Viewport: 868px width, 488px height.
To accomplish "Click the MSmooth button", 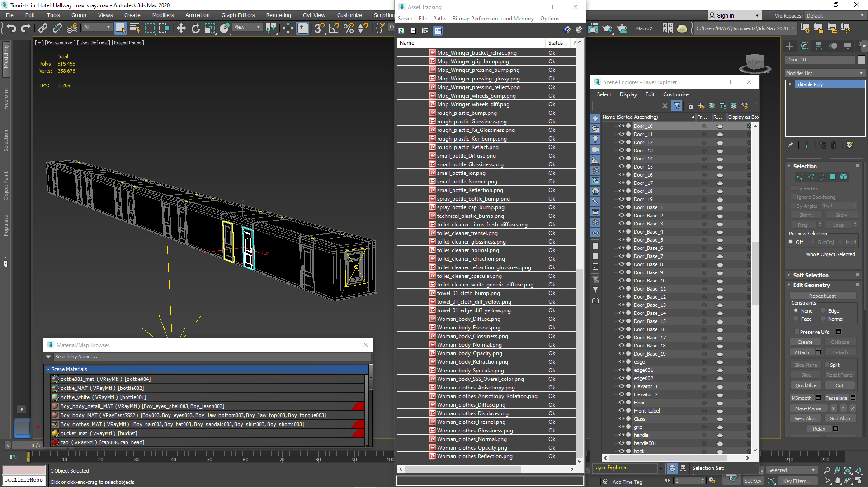I will click(x=802, y=398).
